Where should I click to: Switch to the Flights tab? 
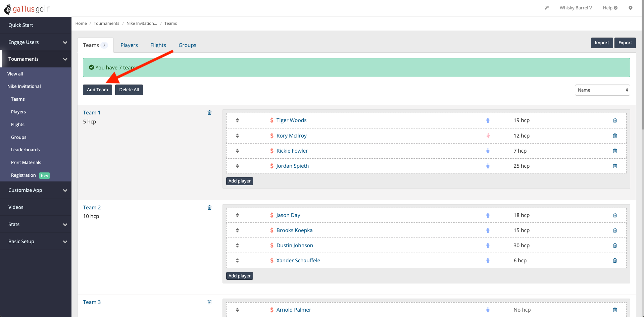[158, 45]
